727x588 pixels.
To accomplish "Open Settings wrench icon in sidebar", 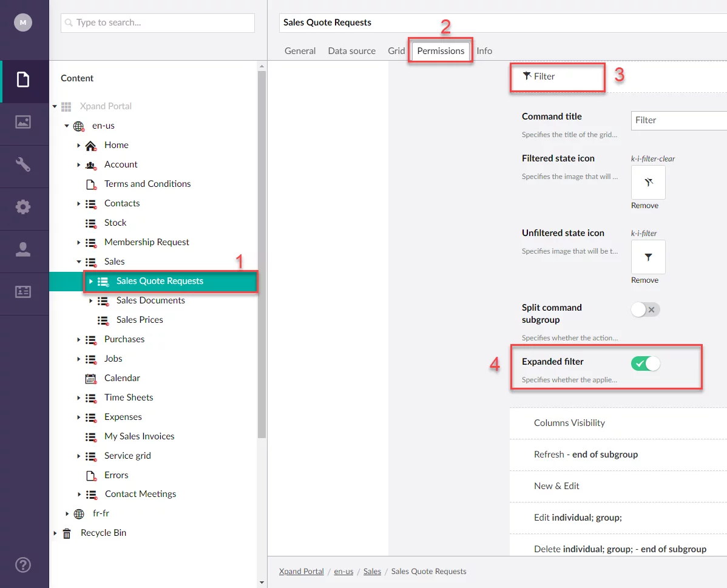I will click(23, 164).
